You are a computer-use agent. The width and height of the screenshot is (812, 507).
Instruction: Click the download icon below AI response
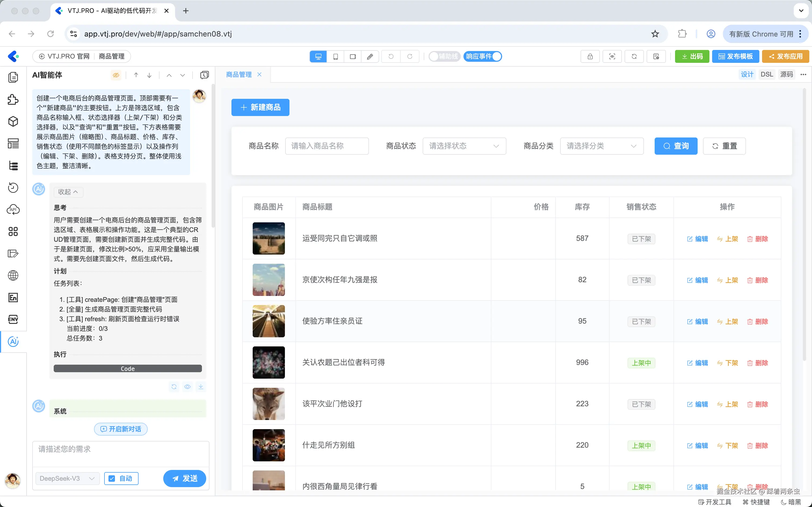click(201, 387)
